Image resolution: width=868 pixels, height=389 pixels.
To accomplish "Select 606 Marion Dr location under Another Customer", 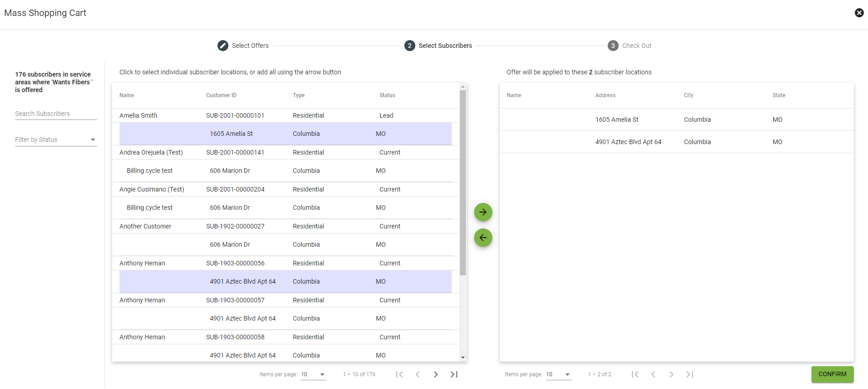I will tap(285, 244).
